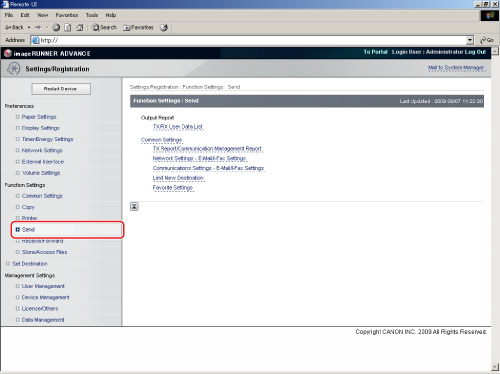Click the Go button beside the address bar
Viewport: 500px width, 374px height.
click(487, 40)
